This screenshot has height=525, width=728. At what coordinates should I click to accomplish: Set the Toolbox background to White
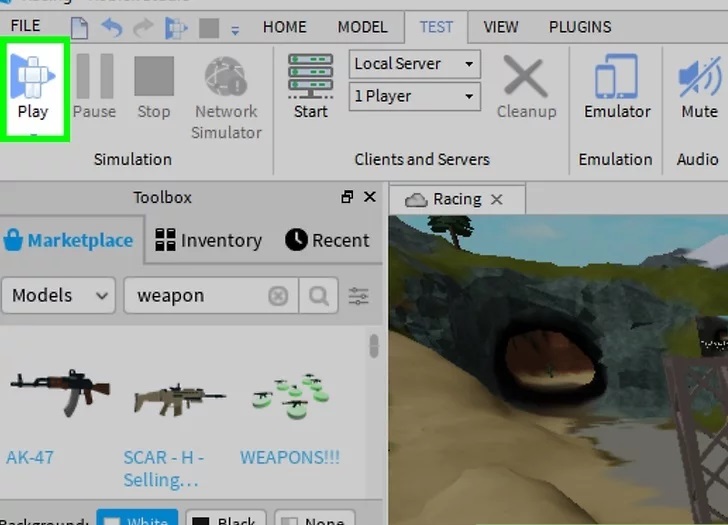(137, 518)
